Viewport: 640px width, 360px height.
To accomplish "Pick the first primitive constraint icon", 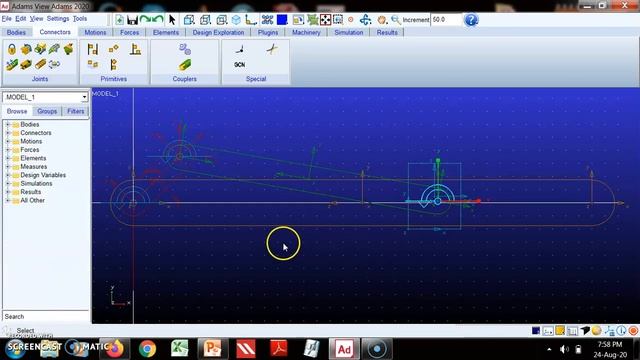I will click(93, 49).
